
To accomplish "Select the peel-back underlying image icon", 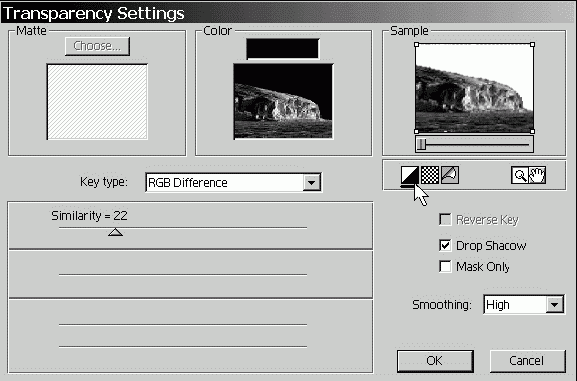I will [450, 175].
